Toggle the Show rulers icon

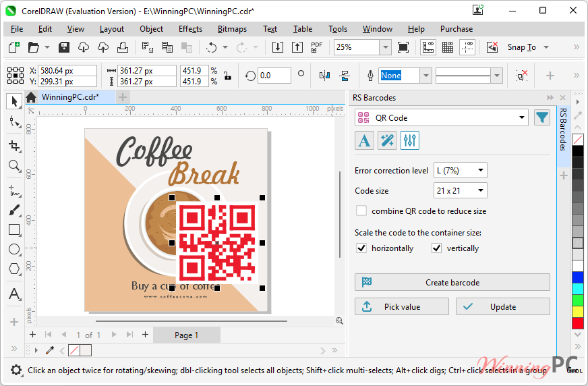[x=428, y=47]
